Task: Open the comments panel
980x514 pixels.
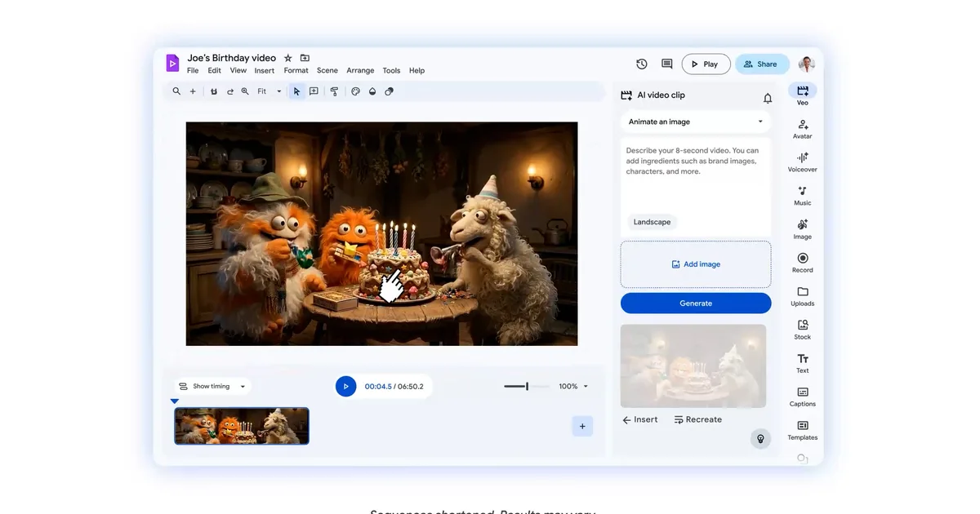Action: coord(666,63)
